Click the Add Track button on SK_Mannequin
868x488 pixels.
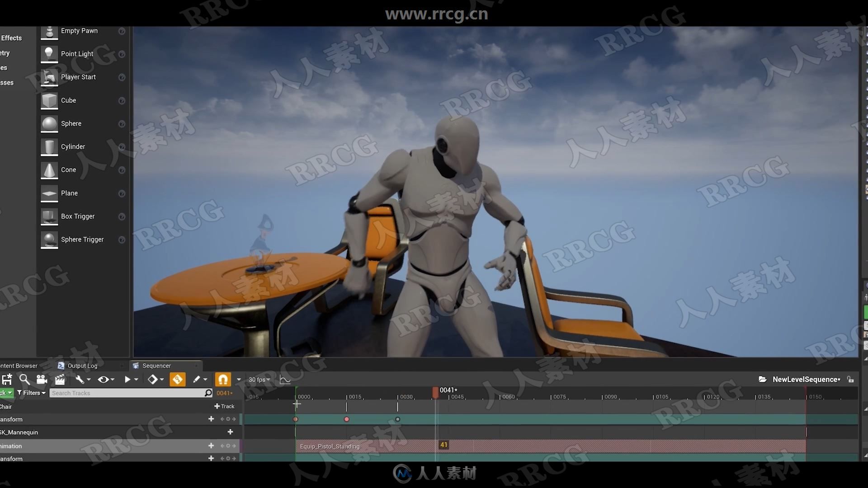tap(233, 432)
